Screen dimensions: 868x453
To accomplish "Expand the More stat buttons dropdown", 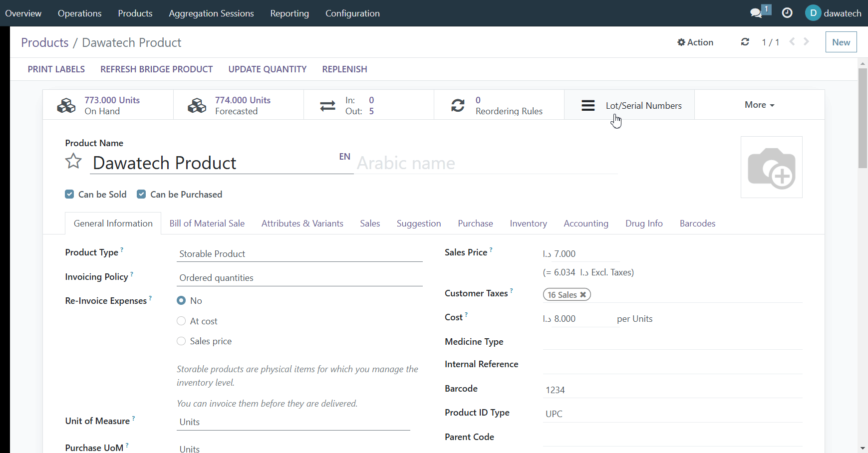I will [759, 105].
